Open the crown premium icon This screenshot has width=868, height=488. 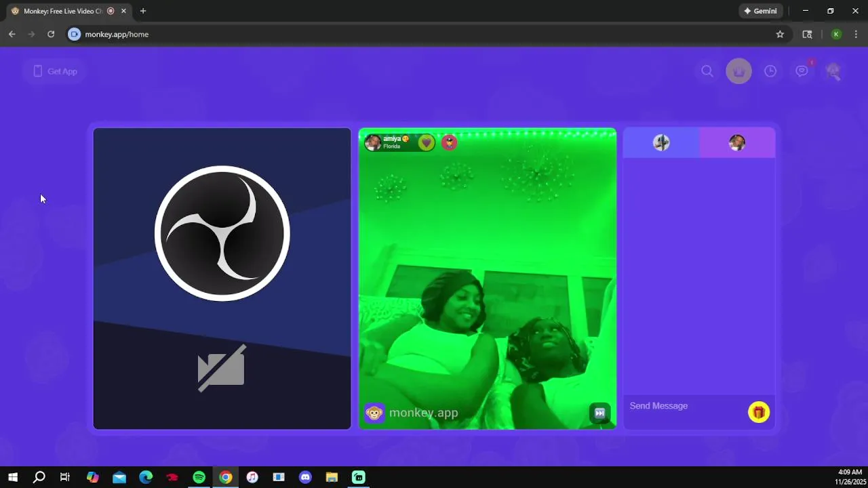738,71
